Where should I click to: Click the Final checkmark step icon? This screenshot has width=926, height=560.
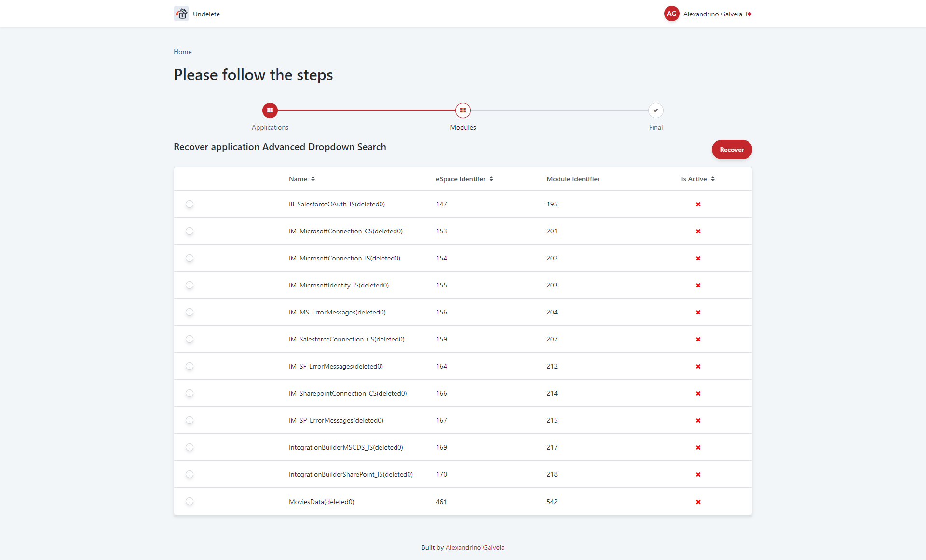(x=655, y=110)
